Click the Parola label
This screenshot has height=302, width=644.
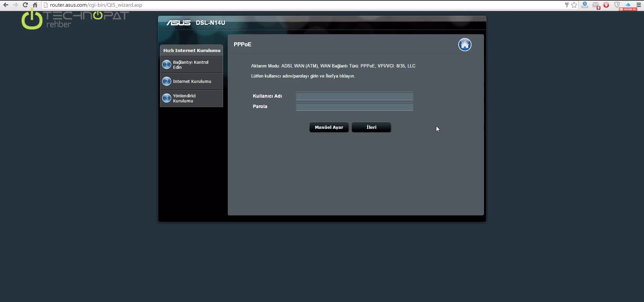click(260, 106)
